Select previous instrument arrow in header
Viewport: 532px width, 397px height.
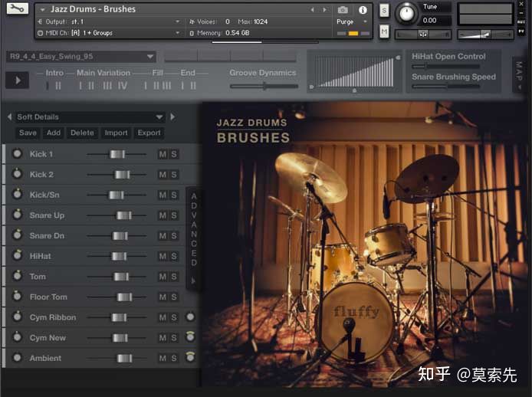click(313, 9)
